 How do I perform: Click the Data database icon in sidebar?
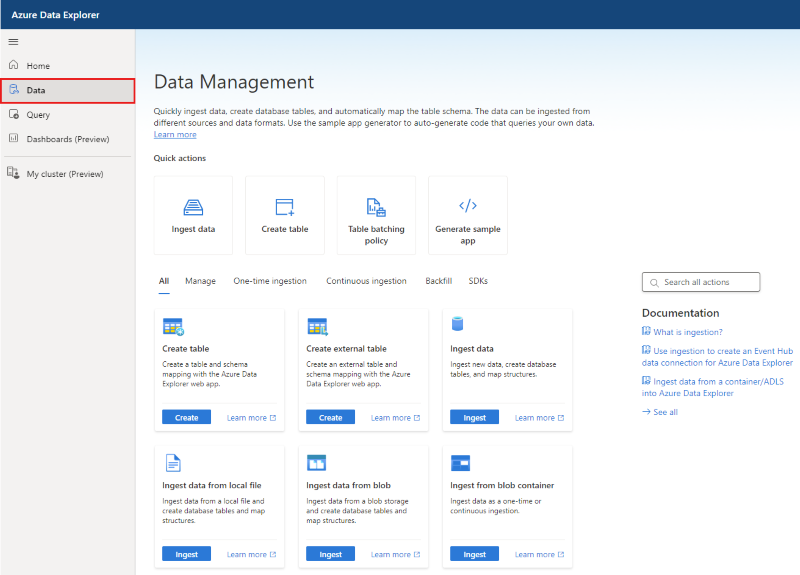14,90
